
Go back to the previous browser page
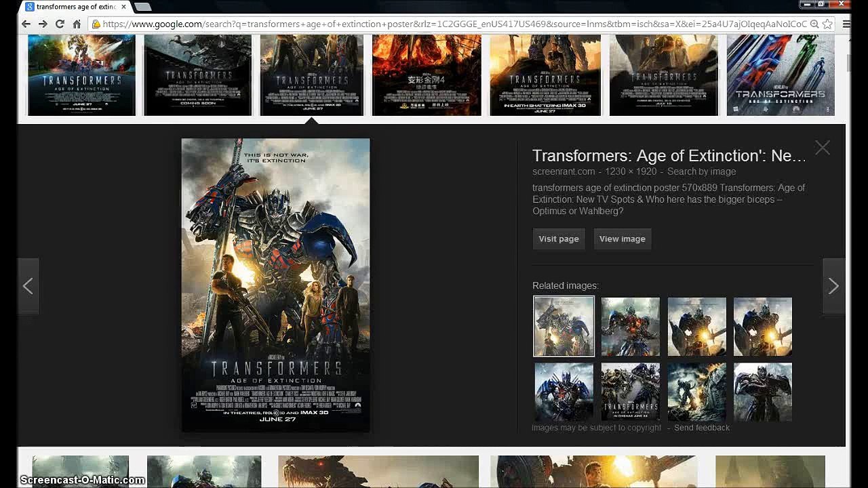click(x=26, y=24)
